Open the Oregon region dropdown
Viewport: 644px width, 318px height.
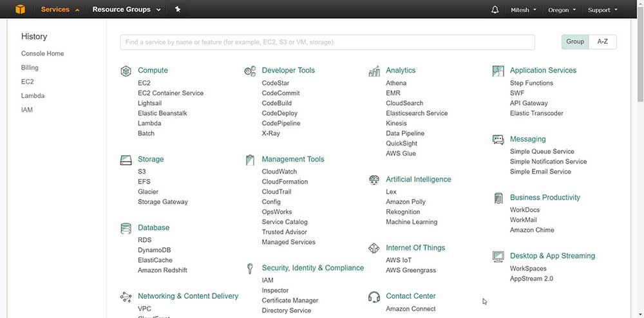click(x=562, y=10)
